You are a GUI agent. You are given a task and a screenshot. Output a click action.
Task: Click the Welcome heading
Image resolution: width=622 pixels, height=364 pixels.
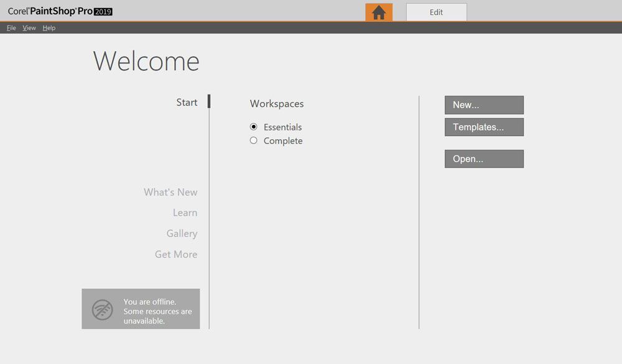click(x=146, y=61)
